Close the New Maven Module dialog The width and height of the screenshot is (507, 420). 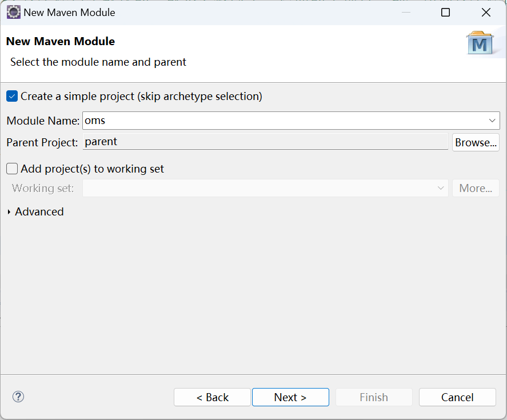pyautogui.click(x=486, y=12)
